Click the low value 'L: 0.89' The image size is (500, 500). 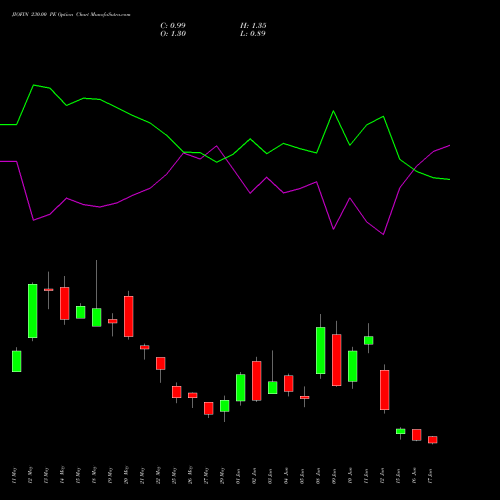tap(253, 34)
